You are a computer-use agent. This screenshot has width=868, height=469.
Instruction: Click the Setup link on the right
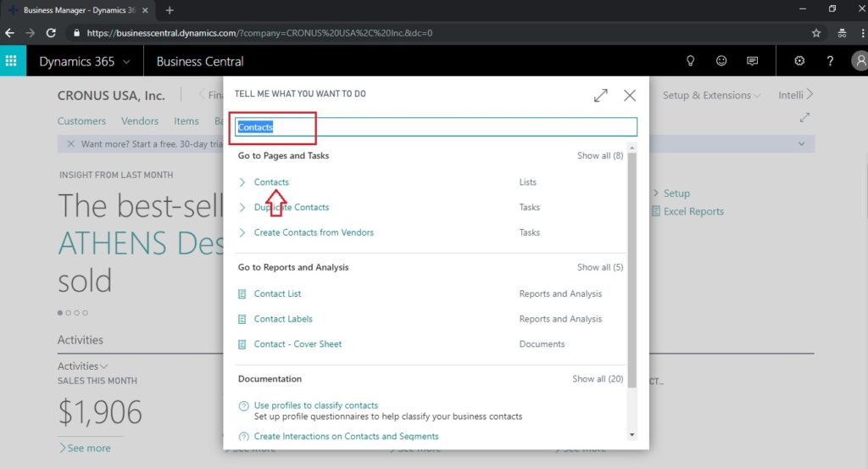676,193
